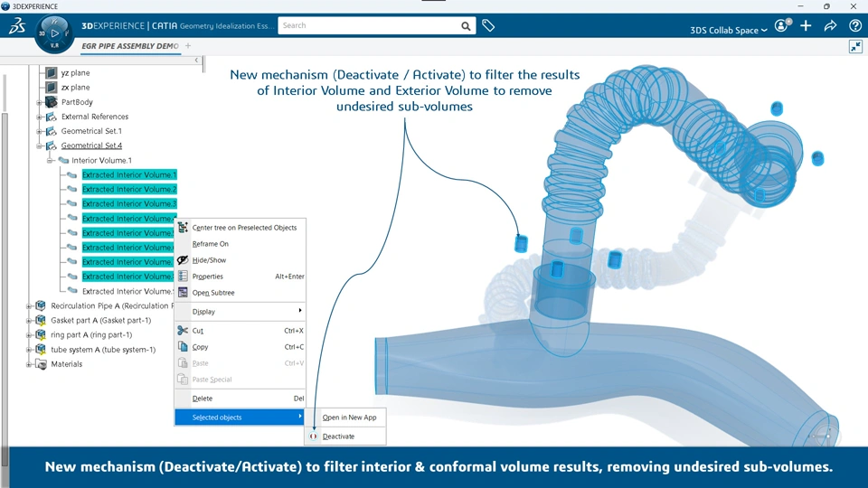Screen dimensions: 868x488
Task: Expand the Geometrical Set.1 node
Action: [39, 131]
